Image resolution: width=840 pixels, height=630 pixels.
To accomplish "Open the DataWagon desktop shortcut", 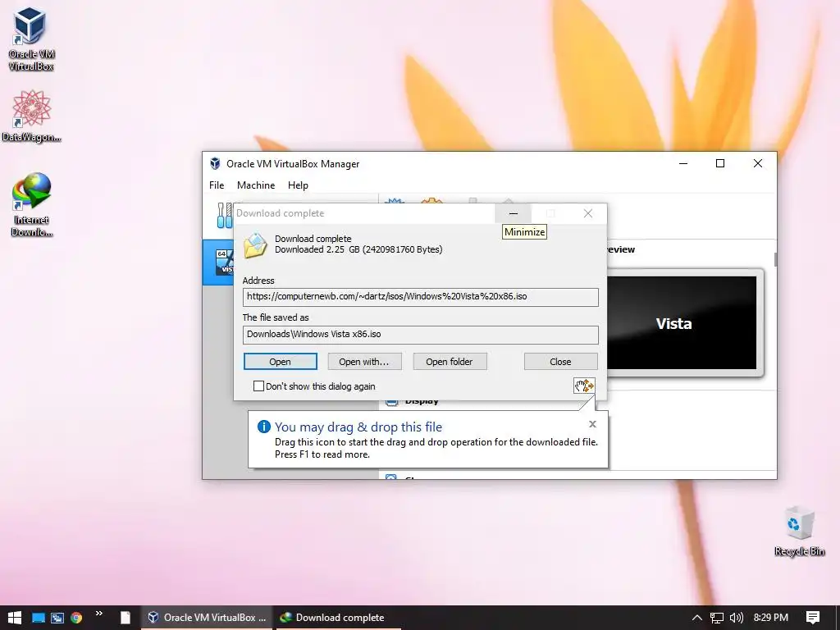I will (x=31, y=116).
